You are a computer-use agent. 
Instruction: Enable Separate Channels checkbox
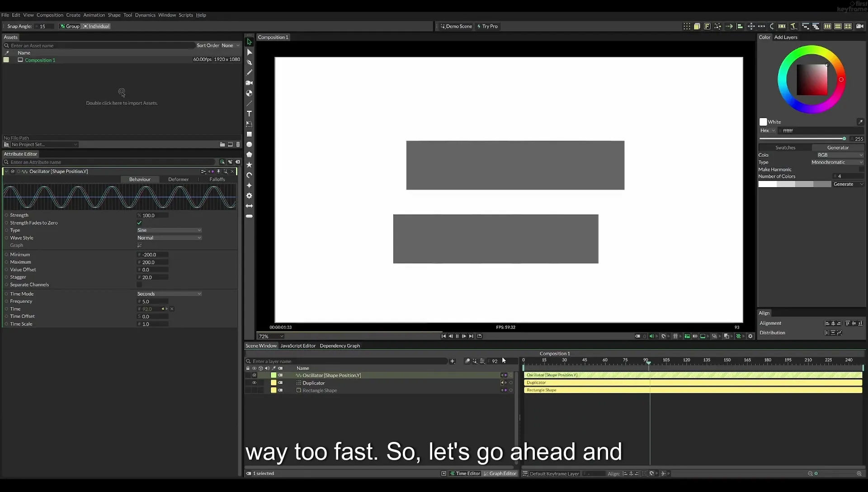pyautogui.click(x=139, y=285)
